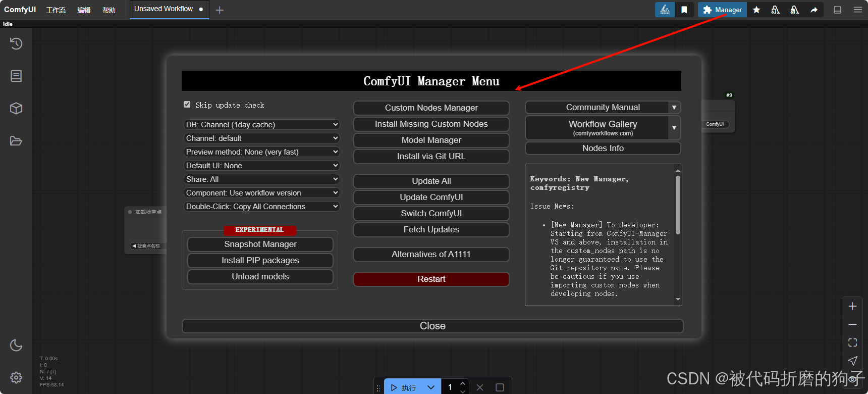The width and height of the screenshot is (868, 394).
Task: Cancel current run with the X icon
Action: click(x=479, y=387)
